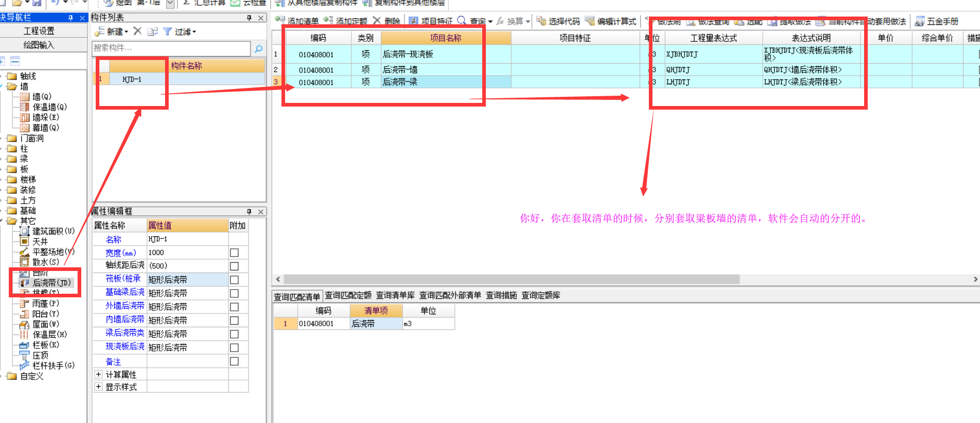Viewport: 980px width, 423px height.
Task: Check the 附加 box for 内墙后浇带
Action: pyautogui.click(x=234, y=321)
